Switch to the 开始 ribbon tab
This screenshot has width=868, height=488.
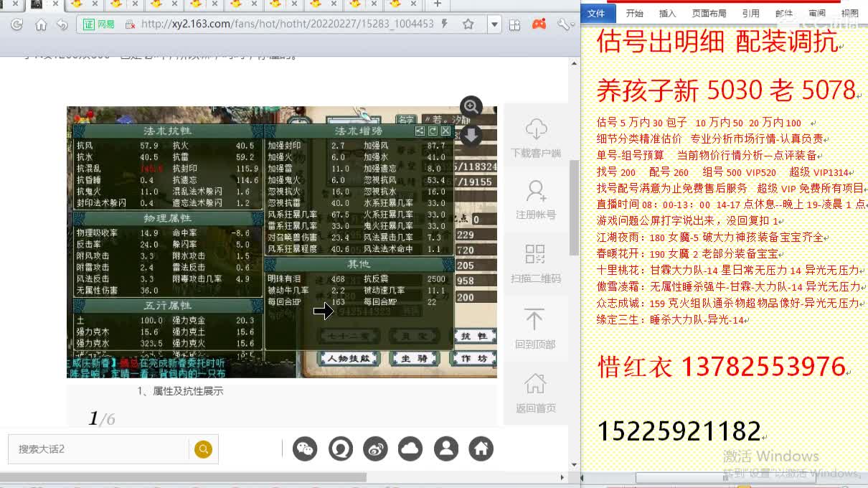pos(635,13)
